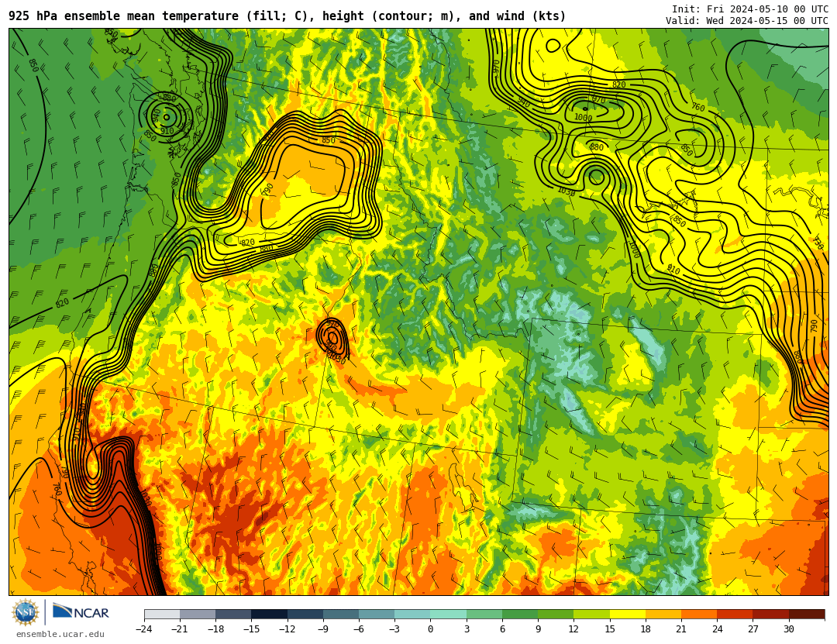This screenshot has height=644, width=837.
Task: Pick the -9 to -6 blue-teal swatch
Action: pos(341,614)
